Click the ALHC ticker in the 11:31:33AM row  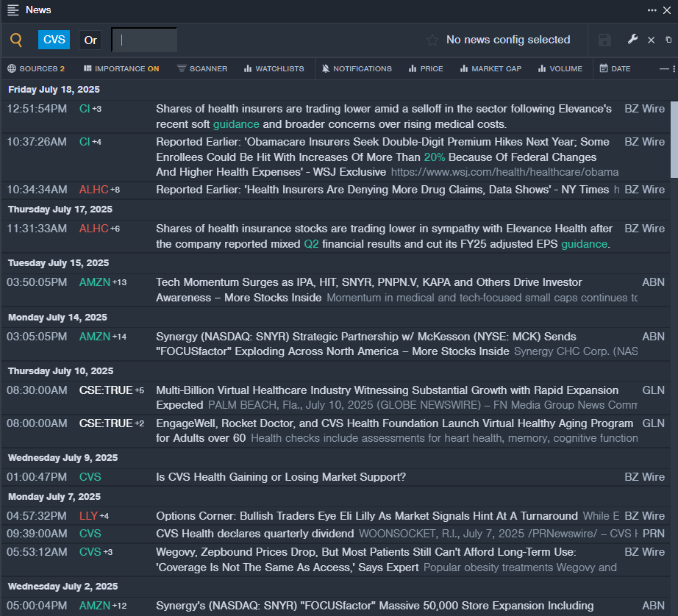click(94, 229)
